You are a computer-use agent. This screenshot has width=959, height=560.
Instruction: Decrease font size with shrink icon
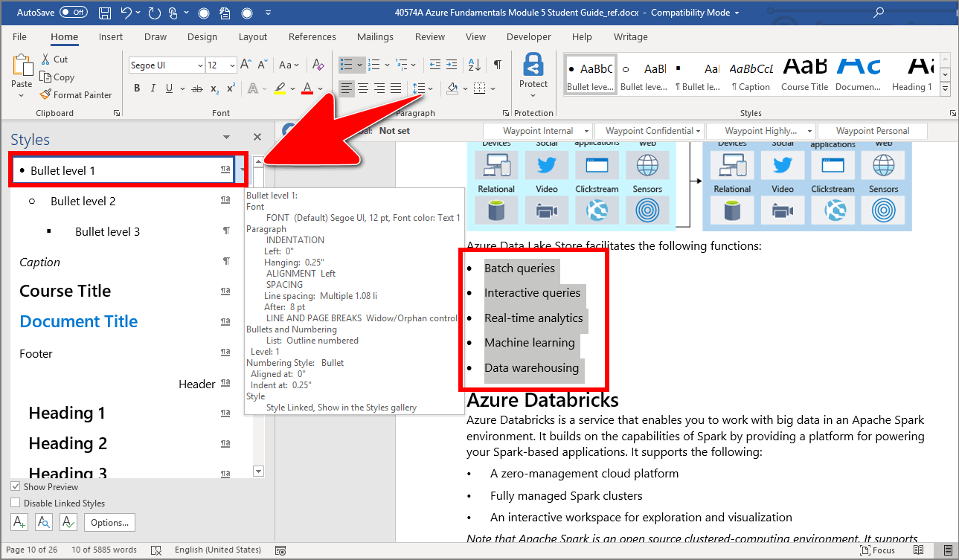(263, 65)
